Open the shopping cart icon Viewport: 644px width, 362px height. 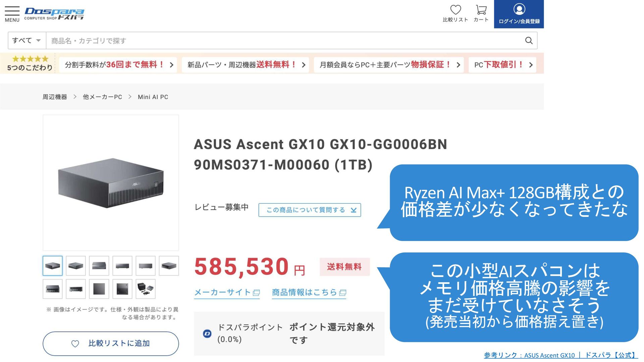pos(481,10)
